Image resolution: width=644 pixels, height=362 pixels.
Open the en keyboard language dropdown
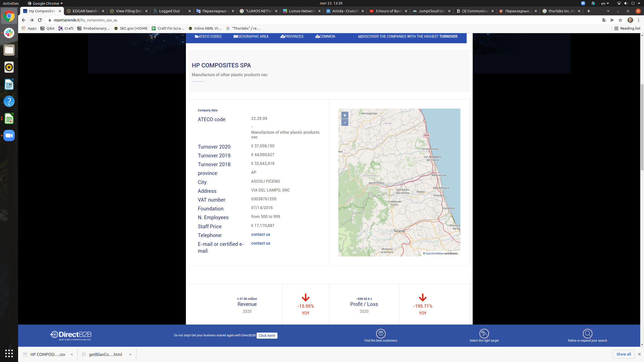tap(605, 3)
